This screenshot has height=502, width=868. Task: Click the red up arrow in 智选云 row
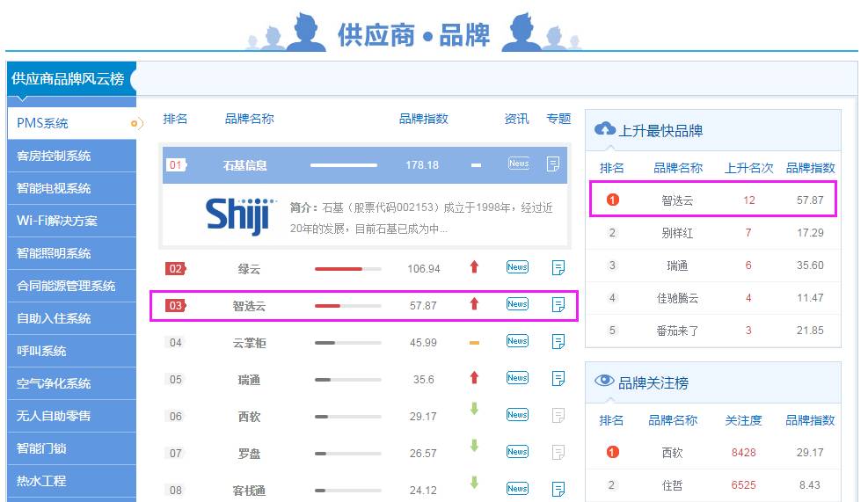point(474,304)
